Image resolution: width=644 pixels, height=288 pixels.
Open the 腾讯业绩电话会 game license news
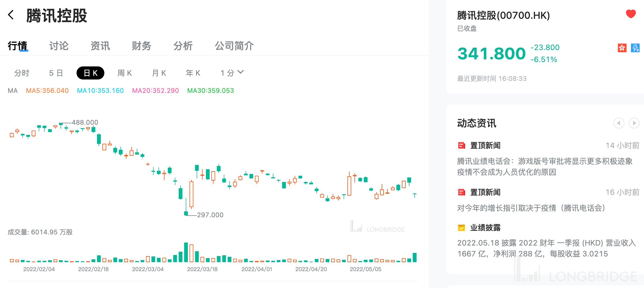point(545,167)
